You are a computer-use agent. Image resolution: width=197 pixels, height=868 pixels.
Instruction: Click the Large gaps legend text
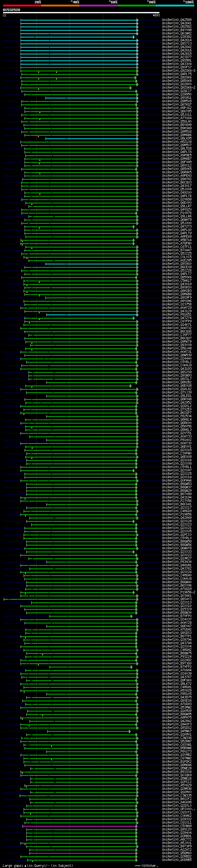[38, 865]
